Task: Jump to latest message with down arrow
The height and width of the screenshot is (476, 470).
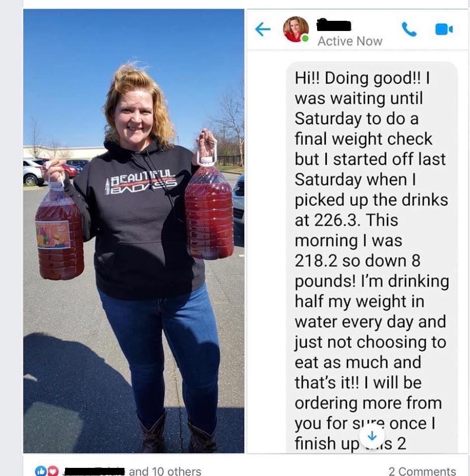Action: click(372, 436)
